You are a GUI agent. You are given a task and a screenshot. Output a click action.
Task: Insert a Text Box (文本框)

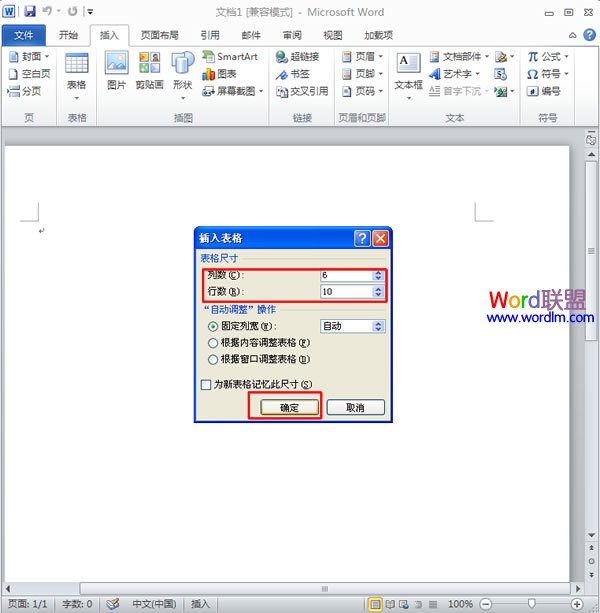[408, 76]
